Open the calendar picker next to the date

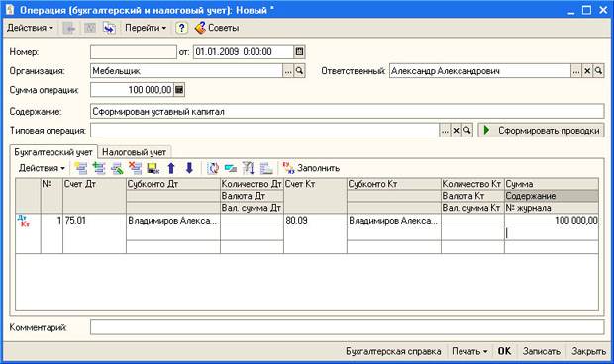click(299, 51)
